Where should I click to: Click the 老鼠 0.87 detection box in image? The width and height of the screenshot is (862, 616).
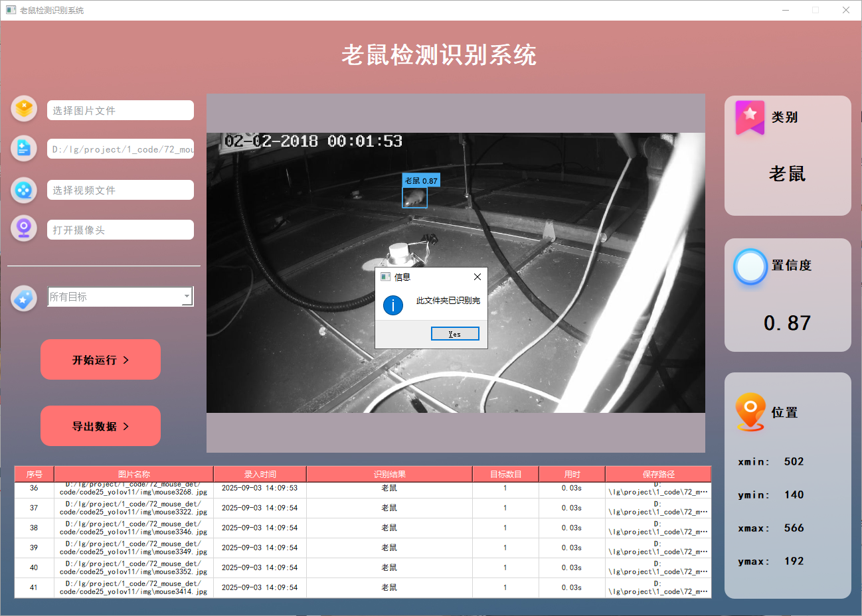(415, 197)
